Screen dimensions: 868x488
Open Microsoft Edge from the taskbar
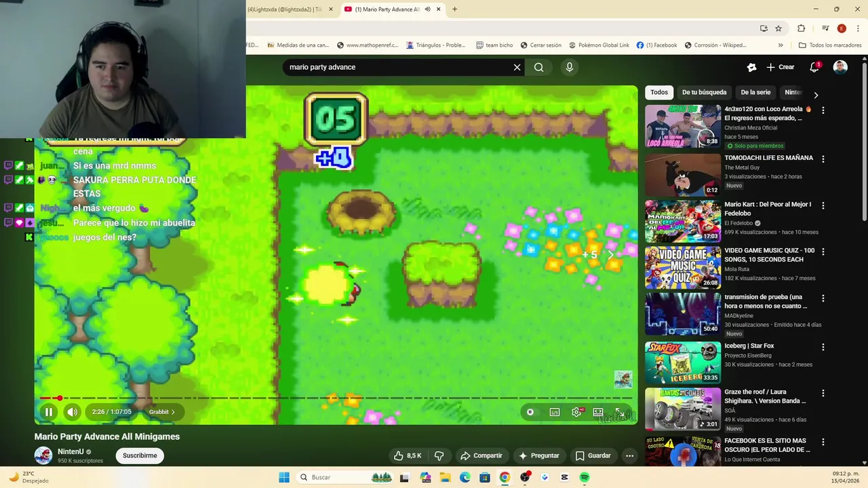(x=465, y=477)
